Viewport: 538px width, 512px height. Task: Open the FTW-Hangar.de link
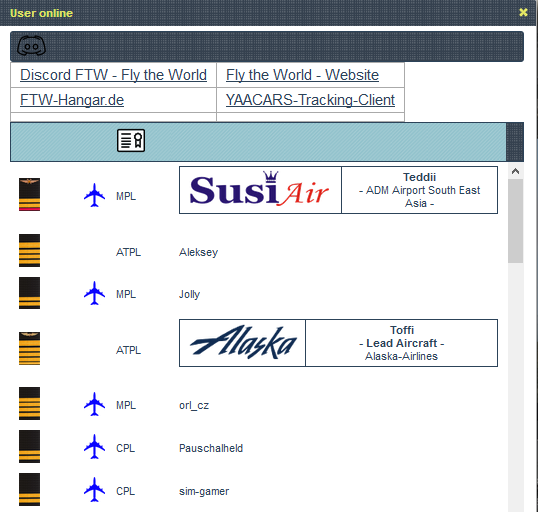72,100
